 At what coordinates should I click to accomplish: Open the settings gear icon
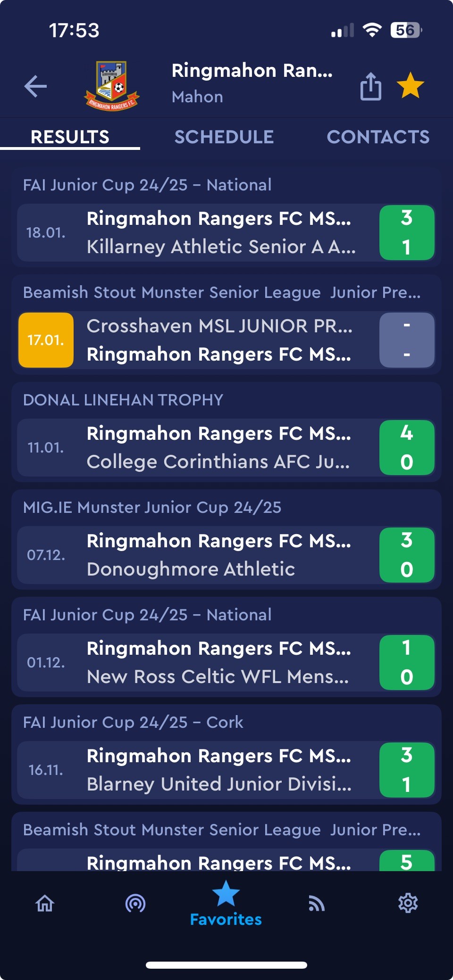coord(408,903)
